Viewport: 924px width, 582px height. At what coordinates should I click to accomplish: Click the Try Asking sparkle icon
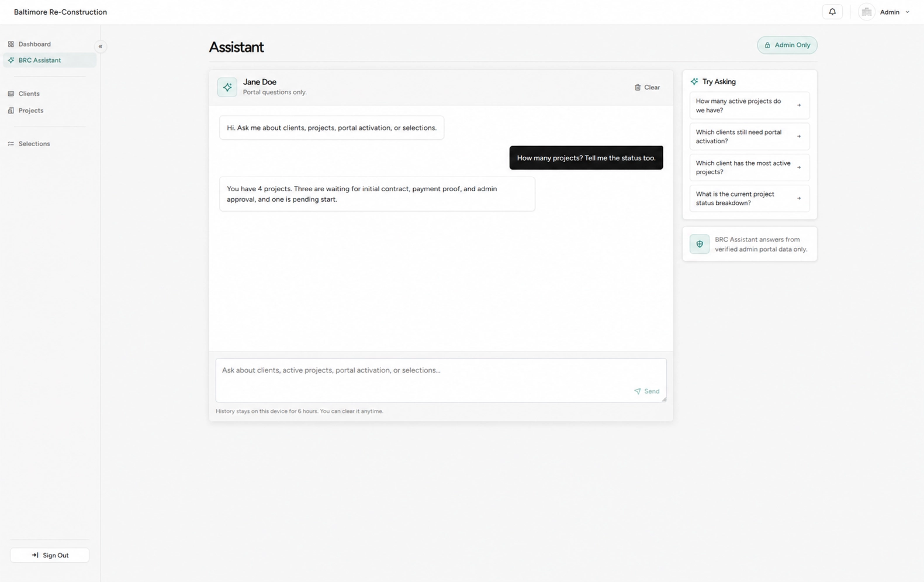point(694,82)
